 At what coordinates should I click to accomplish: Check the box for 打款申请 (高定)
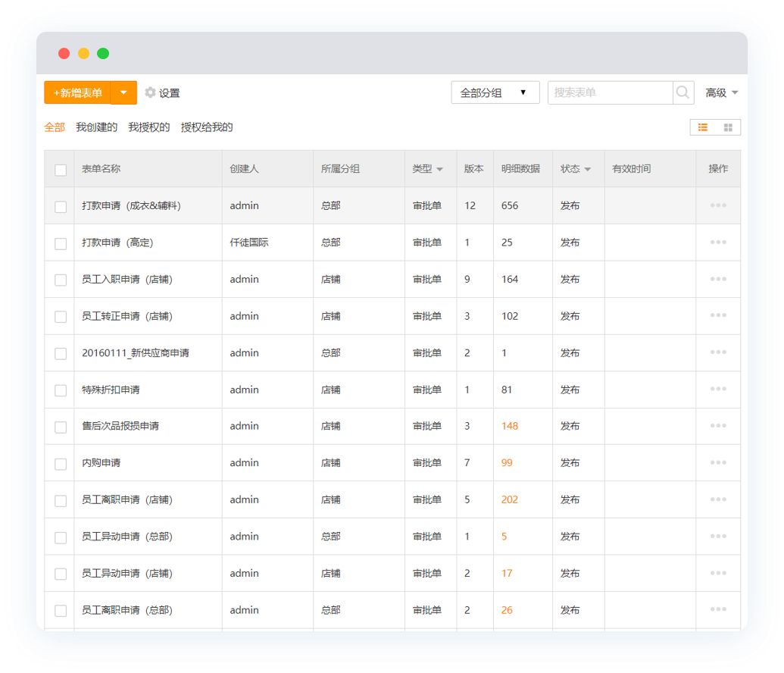(x=61, y=244)
